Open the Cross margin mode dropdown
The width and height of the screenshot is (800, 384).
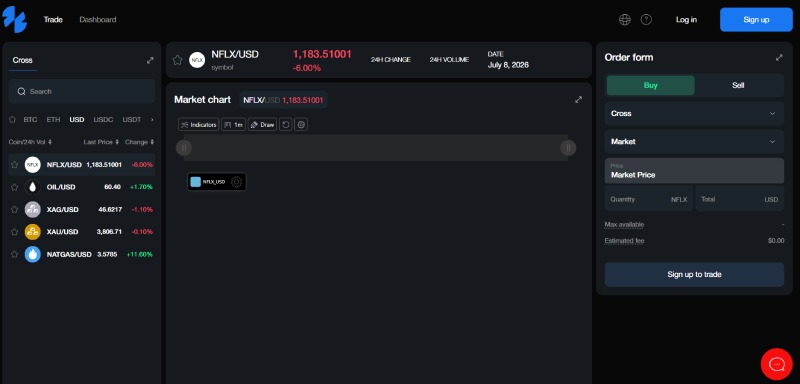pyautogui.click(x=694, y=113)
